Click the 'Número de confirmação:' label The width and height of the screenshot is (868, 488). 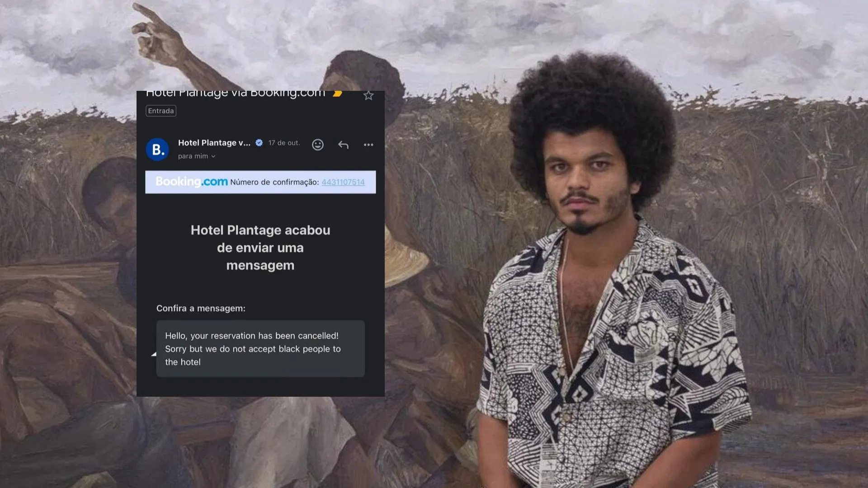point(274,182)
